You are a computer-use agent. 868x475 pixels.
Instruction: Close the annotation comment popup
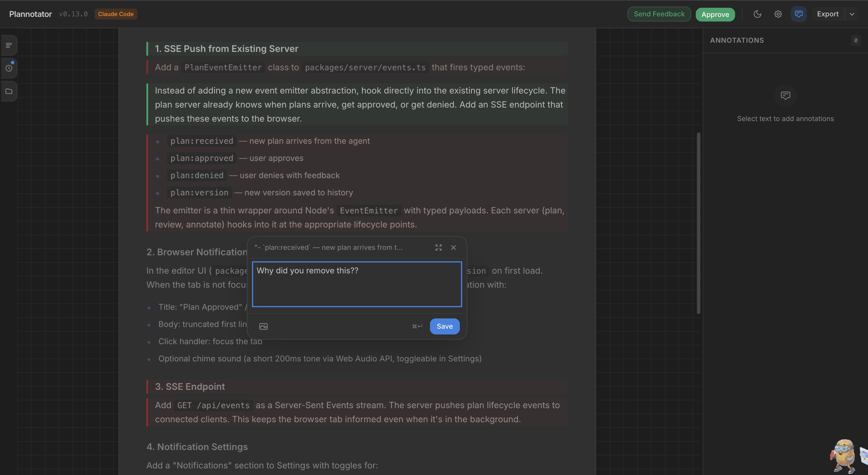point(454,248)
